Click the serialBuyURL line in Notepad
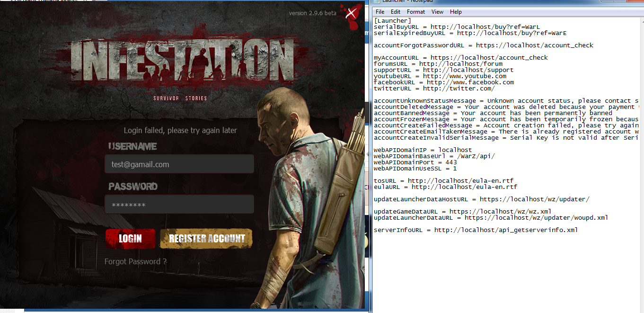 coord(457,27)
